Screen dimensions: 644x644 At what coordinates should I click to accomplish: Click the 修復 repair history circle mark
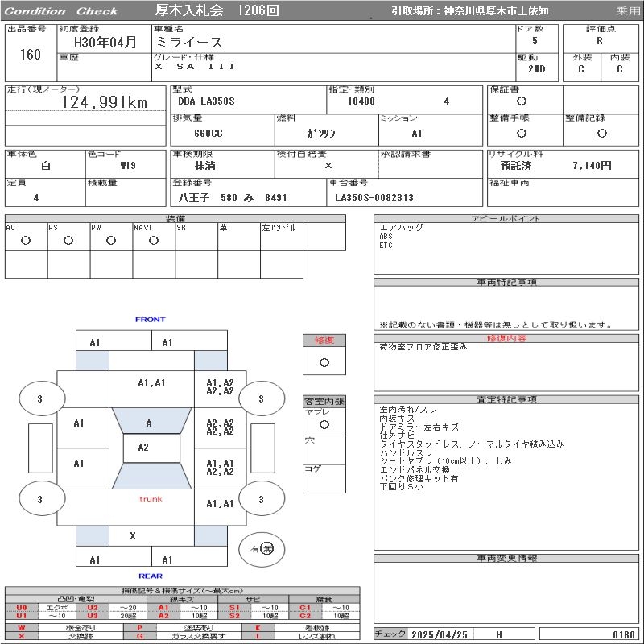[x=324, y=362]
